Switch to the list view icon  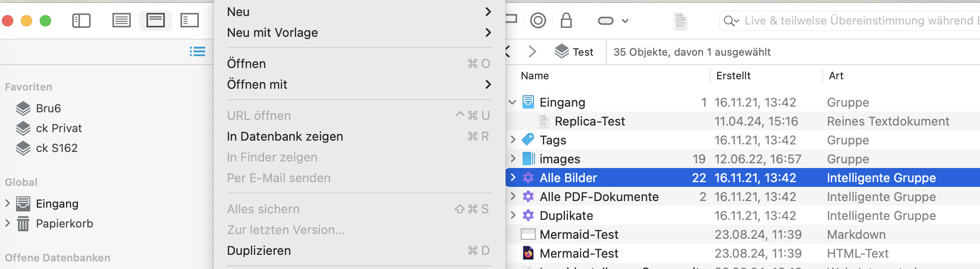click(x=121, y=21)
